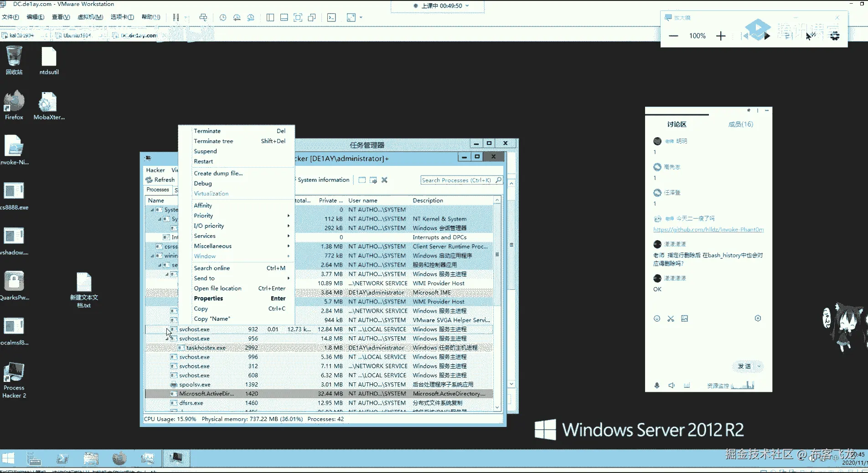Select the vshadow desktop icon
868x473 pixels.
[14, 241]
